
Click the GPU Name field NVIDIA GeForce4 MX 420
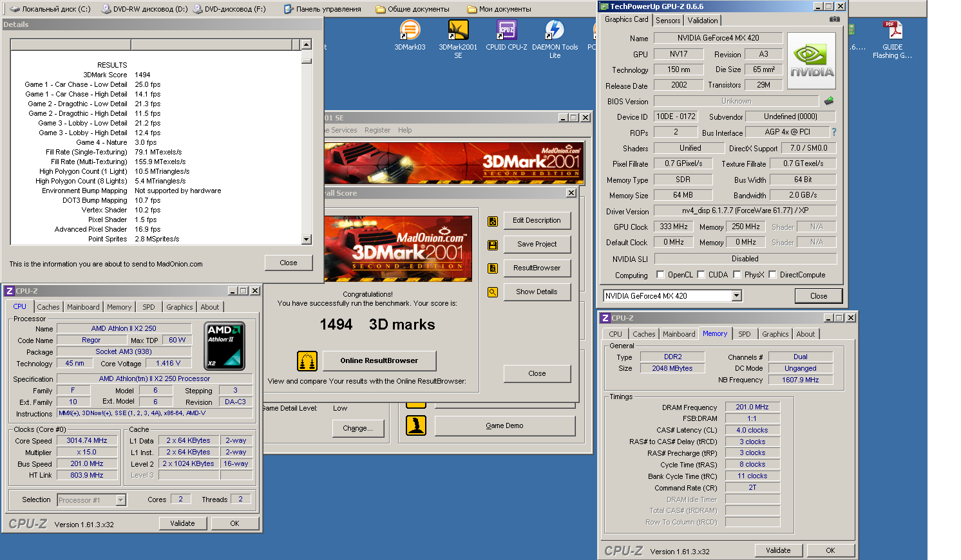pyautogui.click(x=718, y=38)
